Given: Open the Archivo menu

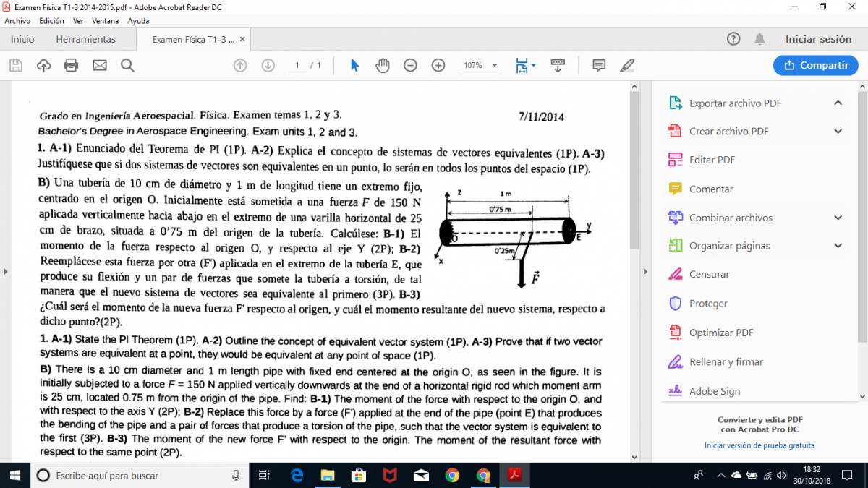Looking at the screenshot, I should [x=17, y=21].
